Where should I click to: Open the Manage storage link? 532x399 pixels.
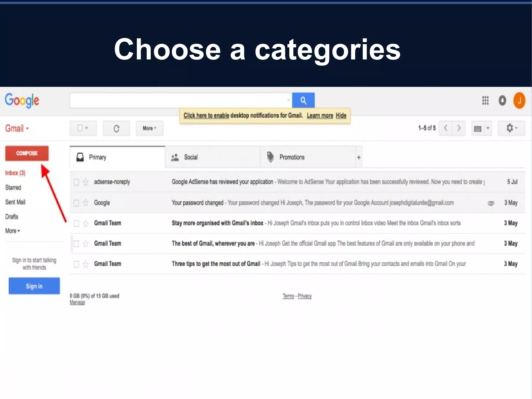click(77, 302)
